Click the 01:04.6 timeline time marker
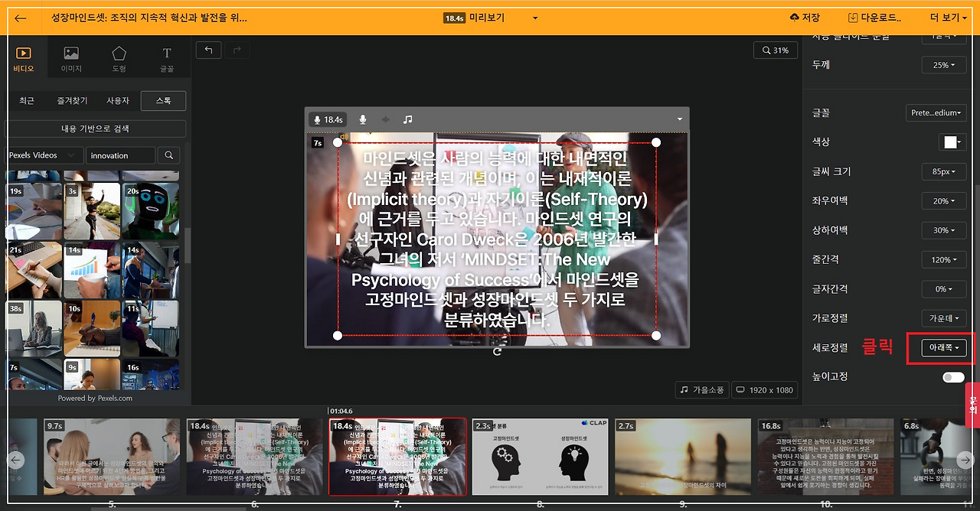980x511 pixels. [x=343, y=411]
